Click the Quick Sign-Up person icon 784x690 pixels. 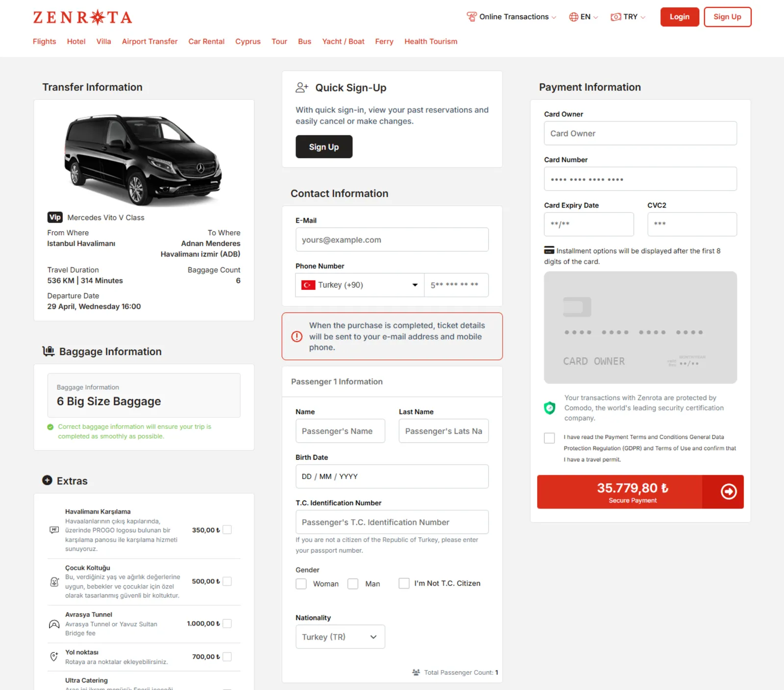[x=301, y=87]
